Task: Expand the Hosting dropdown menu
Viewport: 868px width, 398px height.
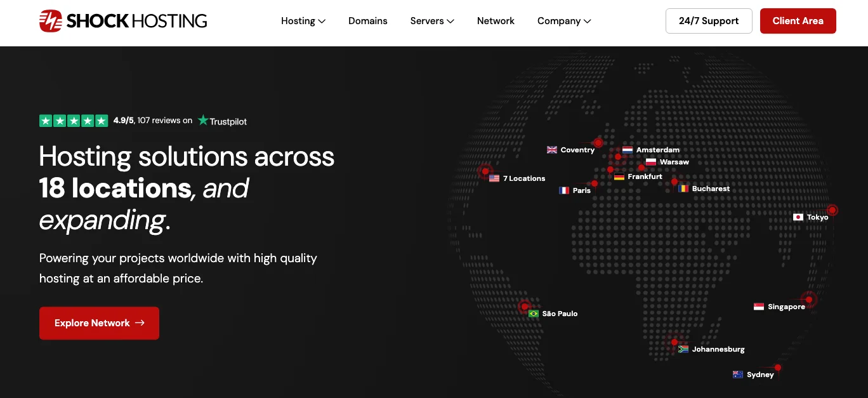Action: 303,21
